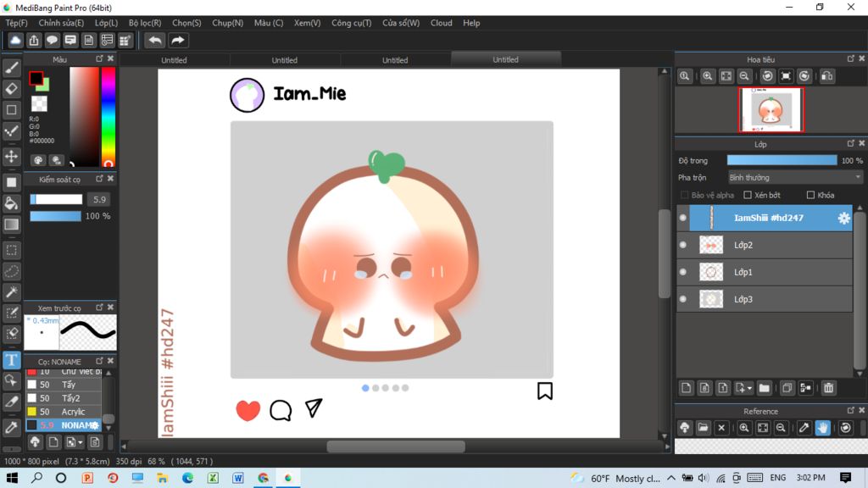
Task: Undo the last action
Action: click(155, 40)
